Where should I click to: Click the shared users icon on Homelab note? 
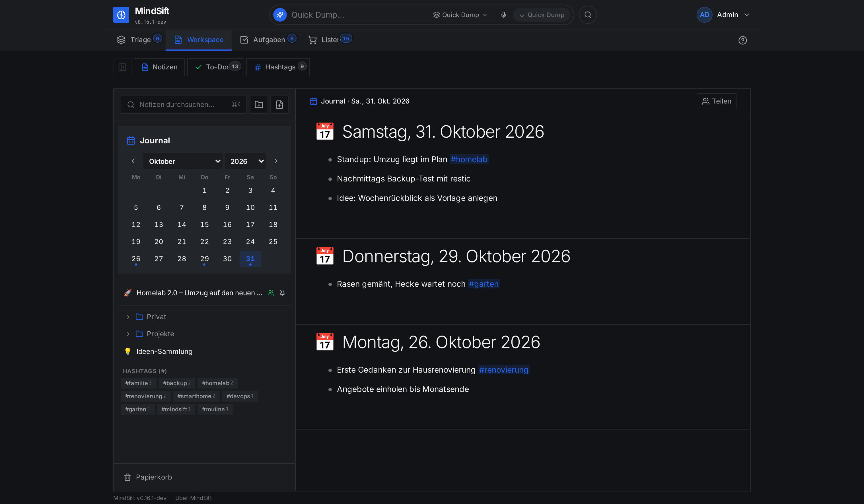(271, 293)
